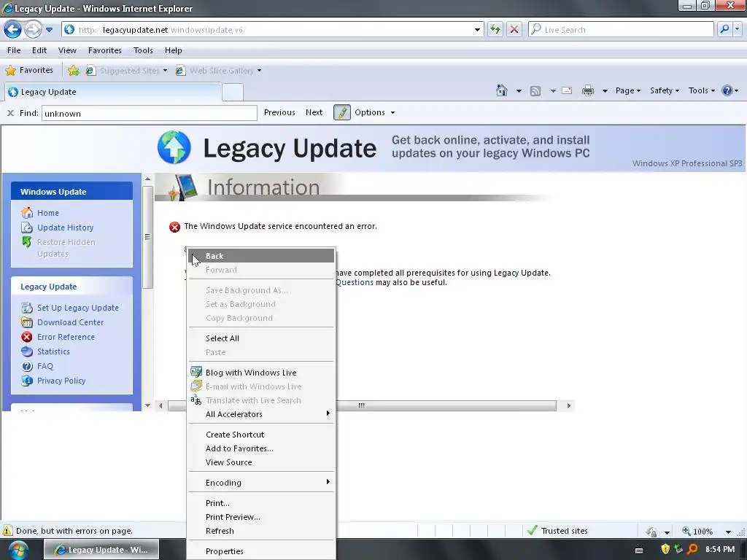
Task: Click the RSS Feeds toolbar icon
Action: [x=535, y=91]
